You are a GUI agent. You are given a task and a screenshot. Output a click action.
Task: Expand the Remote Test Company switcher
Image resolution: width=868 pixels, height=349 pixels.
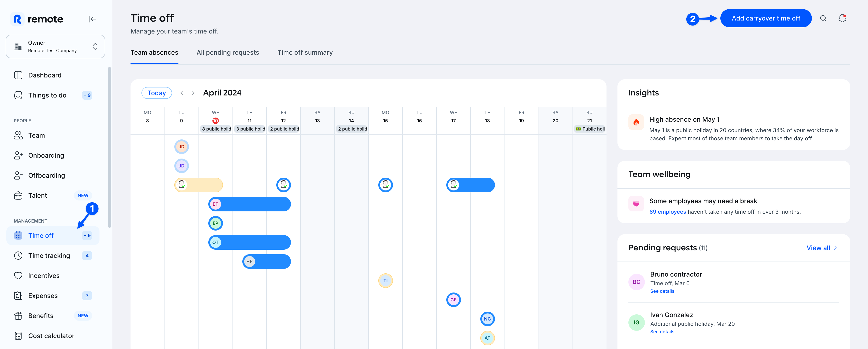click(x=95, y=46)
